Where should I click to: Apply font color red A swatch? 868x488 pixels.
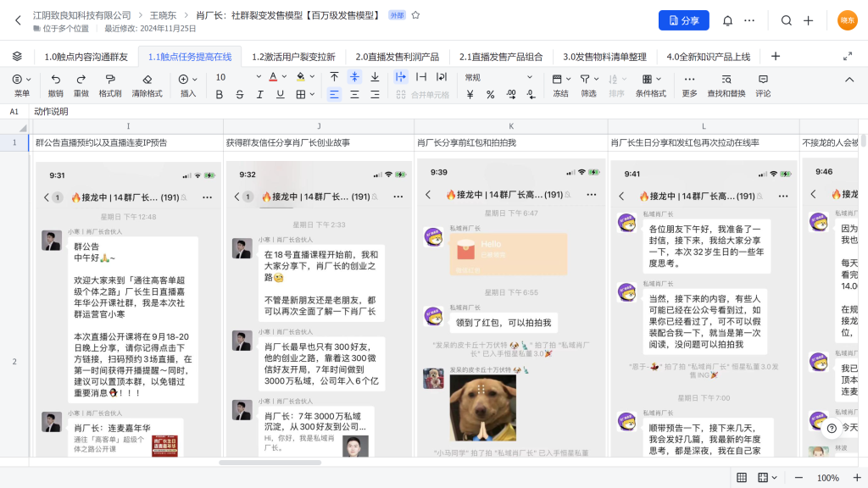tap(273, 77)
